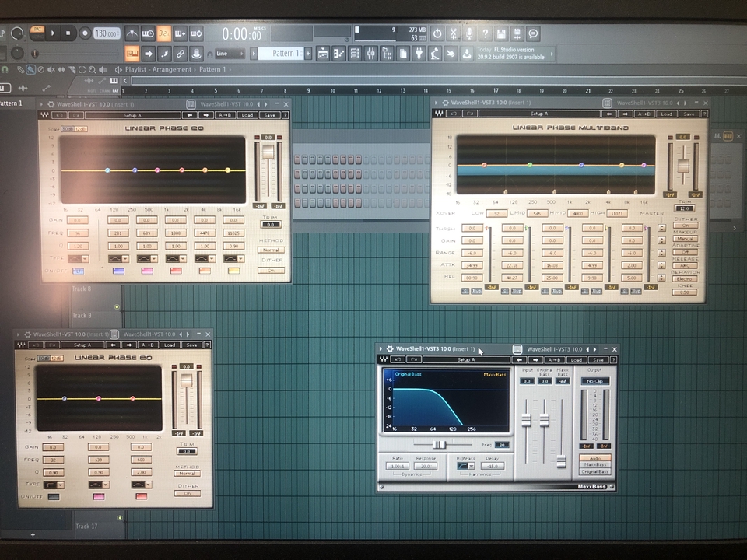This screenshot has width=747, height=560.
Task: Click the save project floppy icon
Action: [501, 33]
